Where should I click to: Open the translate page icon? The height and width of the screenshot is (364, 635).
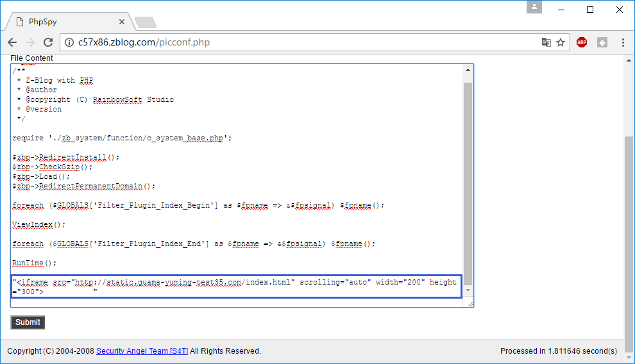tap(546, 42)
